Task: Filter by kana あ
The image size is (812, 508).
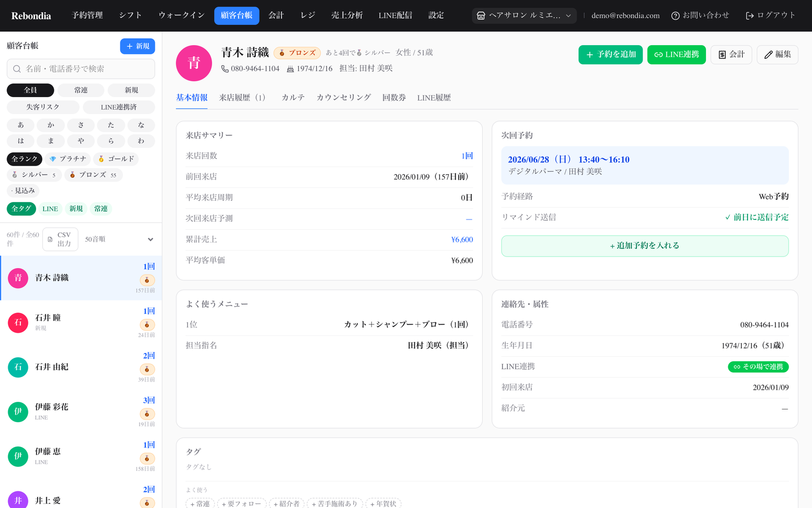Action: [x=21, y=125]
